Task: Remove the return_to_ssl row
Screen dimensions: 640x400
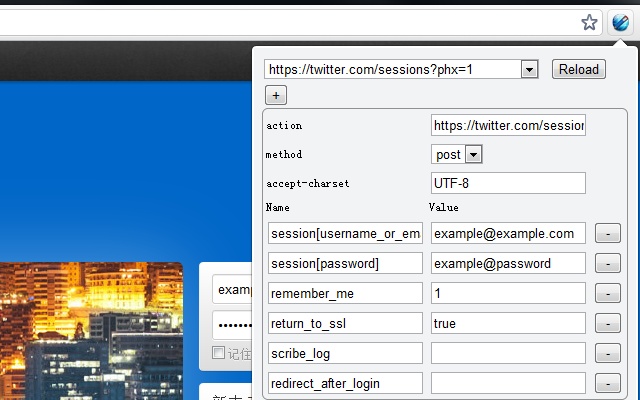Action: coord(608,323)
